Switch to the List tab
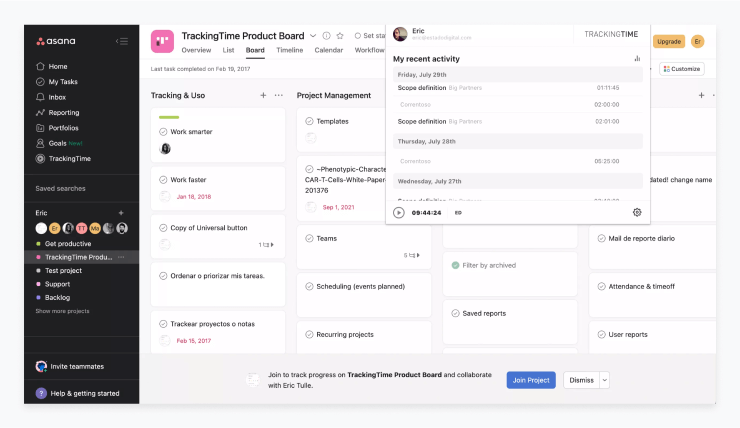The image size is (740, 428). click(228, 50)
